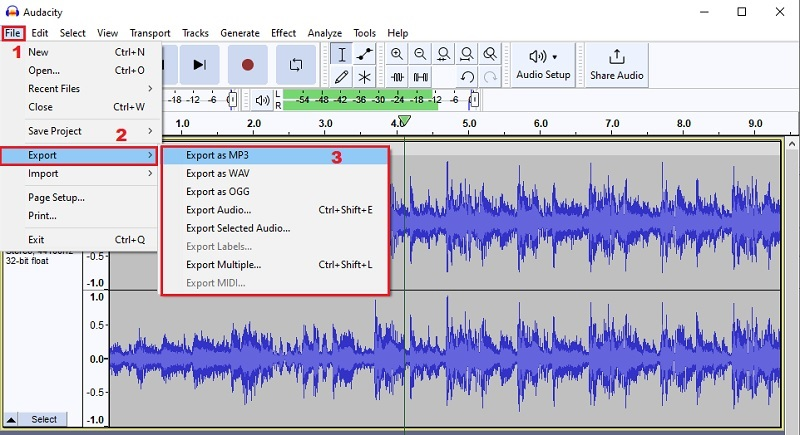Click the Undo arrow icon
This screenshot has width=800, height=435.
[467, 77]
